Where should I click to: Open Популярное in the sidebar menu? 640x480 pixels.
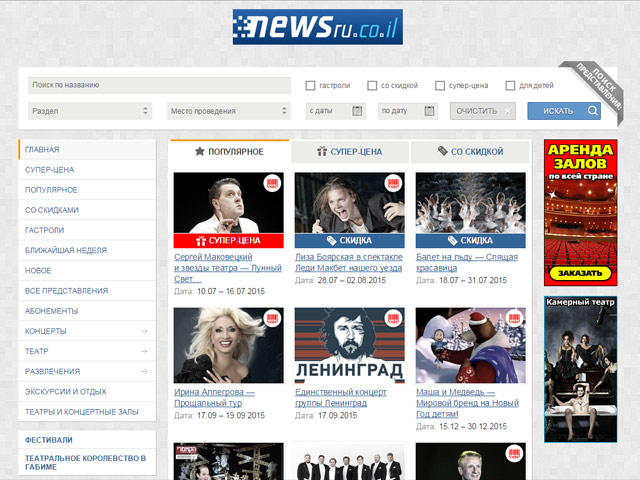pyautogui.click(x=87, y=190)
